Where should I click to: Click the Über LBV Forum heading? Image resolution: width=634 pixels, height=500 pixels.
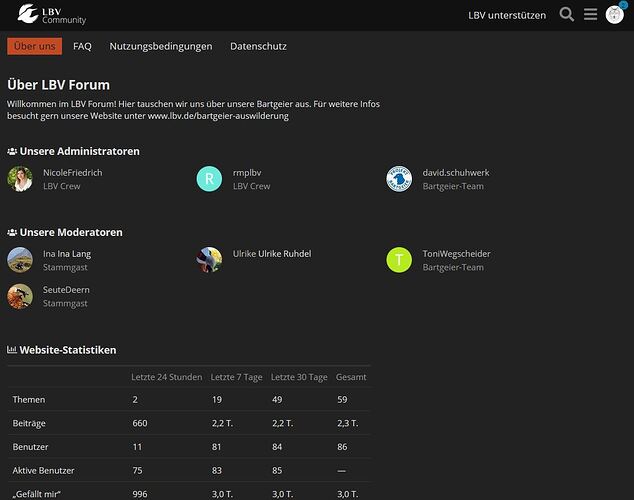[58, 85]
